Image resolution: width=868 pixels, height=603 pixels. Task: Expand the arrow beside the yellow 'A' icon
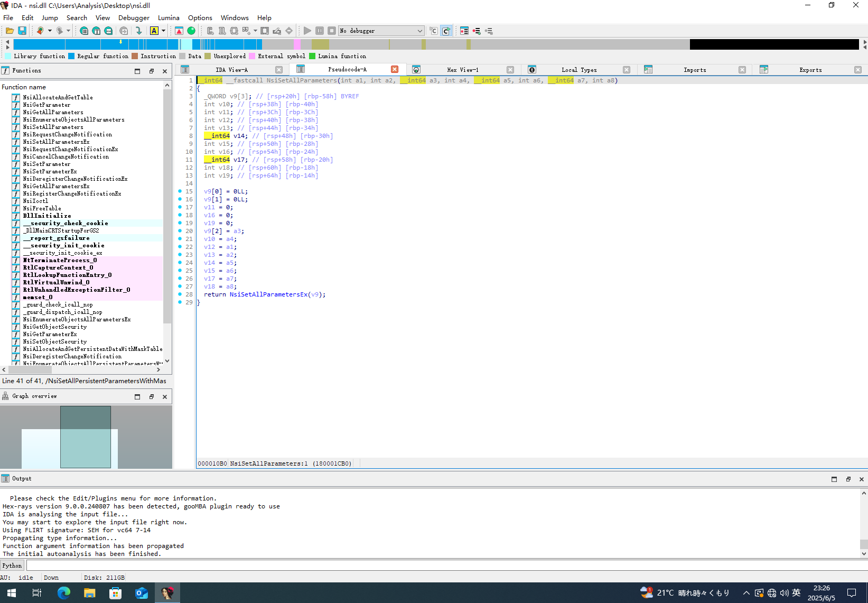(x=164, y=31)
